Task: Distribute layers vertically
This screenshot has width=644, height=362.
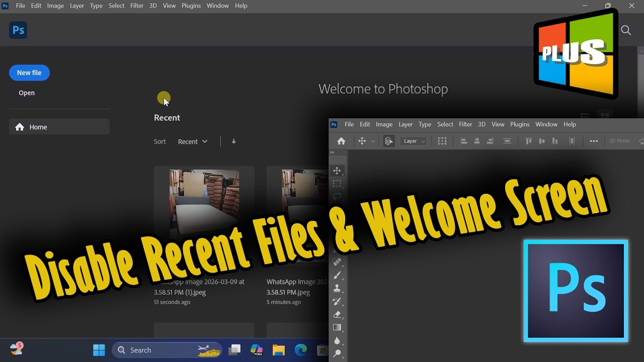Action: click(x=507, y=141)
